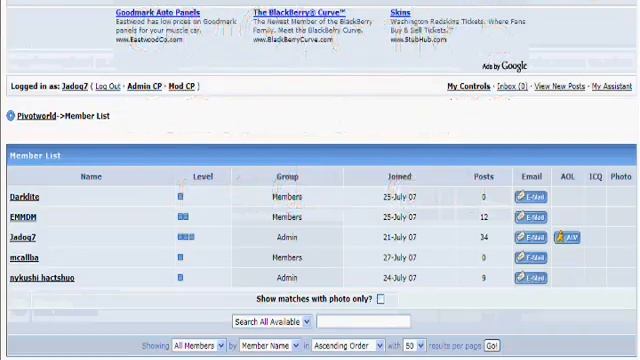Open the Inbox (0) link
This screenshot has width=640, height=360.
[512, 86]
